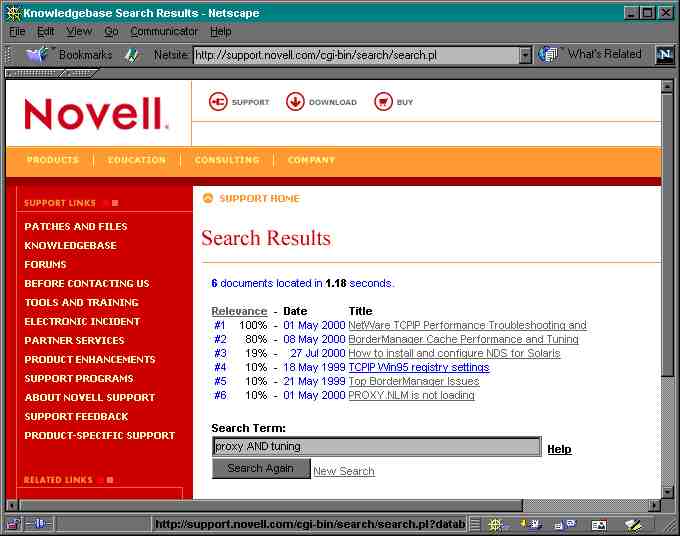Select the Products navigation tab
This screenshot has height=536, width=680.
52,160
